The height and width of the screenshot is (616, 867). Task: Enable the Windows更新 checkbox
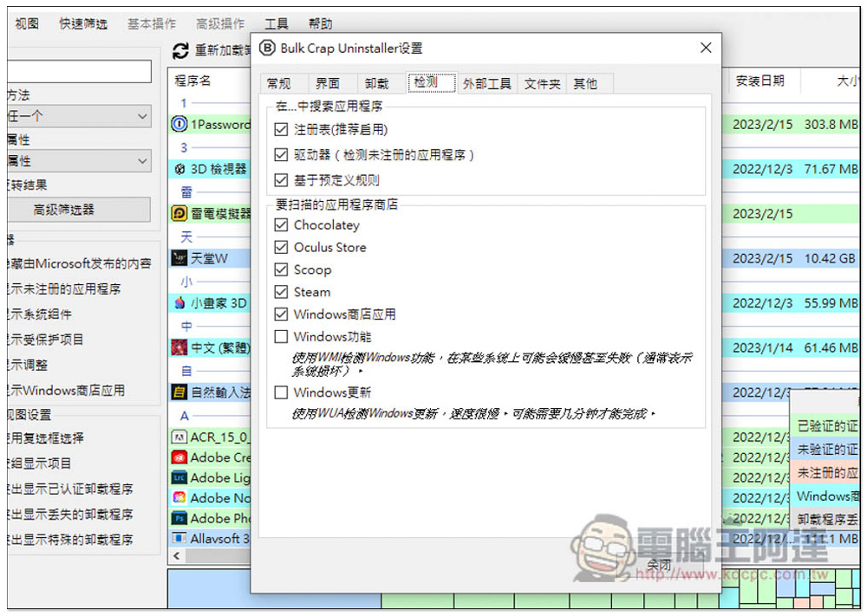(x=281, y=392)
